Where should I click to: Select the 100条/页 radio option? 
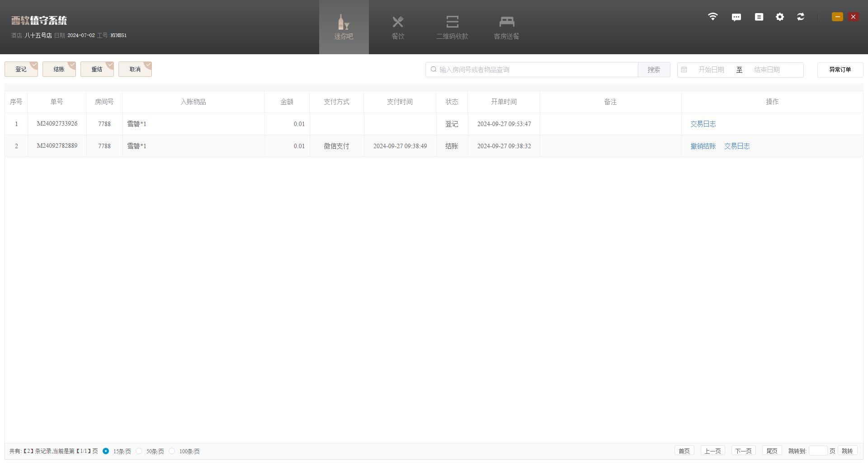click(172, 451)
